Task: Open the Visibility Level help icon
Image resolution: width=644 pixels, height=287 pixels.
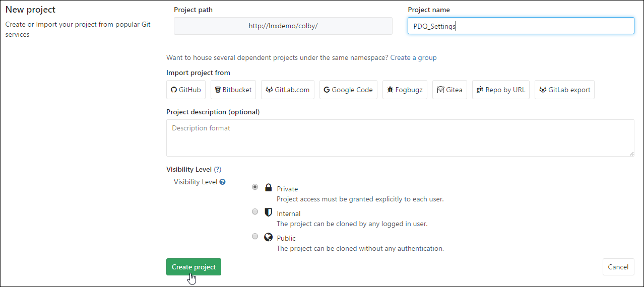Action: pyautogui.click(x=222, y=182)
